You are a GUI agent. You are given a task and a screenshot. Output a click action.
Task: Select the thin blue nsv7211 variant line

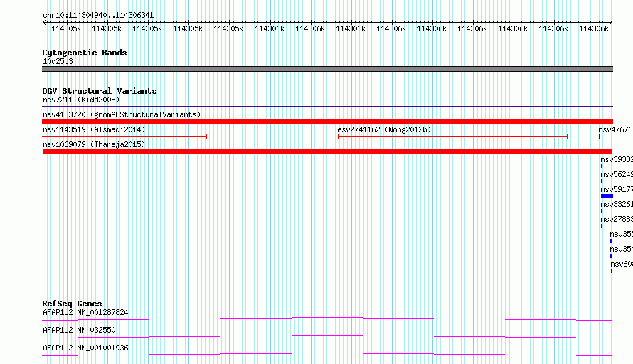[327, 107]
